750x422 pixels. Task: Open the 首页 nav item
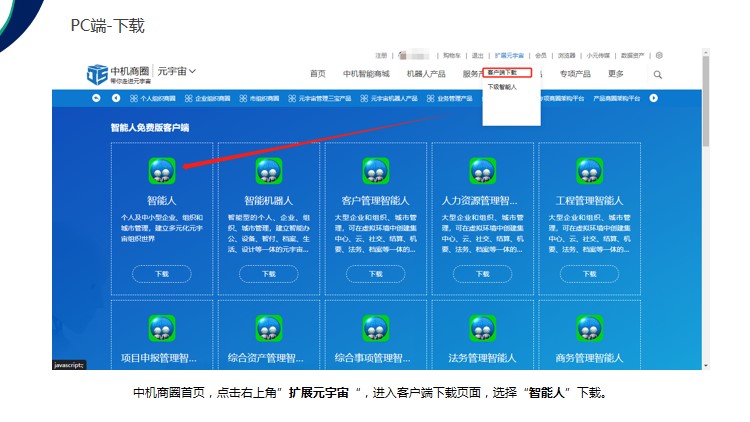pos(318,74)
